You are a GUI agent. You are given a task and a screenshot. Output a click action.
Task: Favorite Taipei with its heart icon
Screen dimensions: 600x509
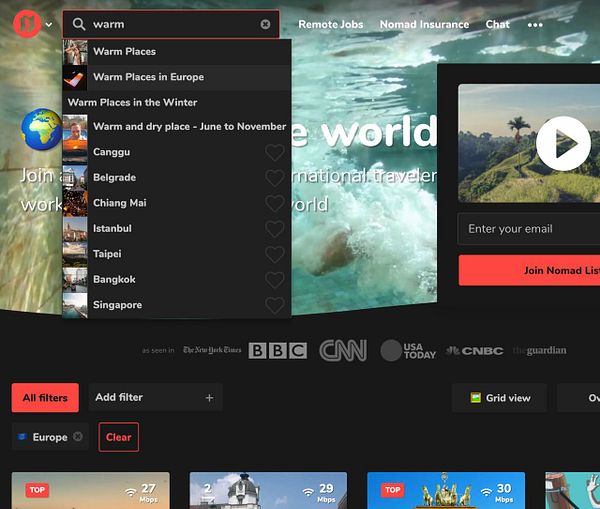point(275,255)
